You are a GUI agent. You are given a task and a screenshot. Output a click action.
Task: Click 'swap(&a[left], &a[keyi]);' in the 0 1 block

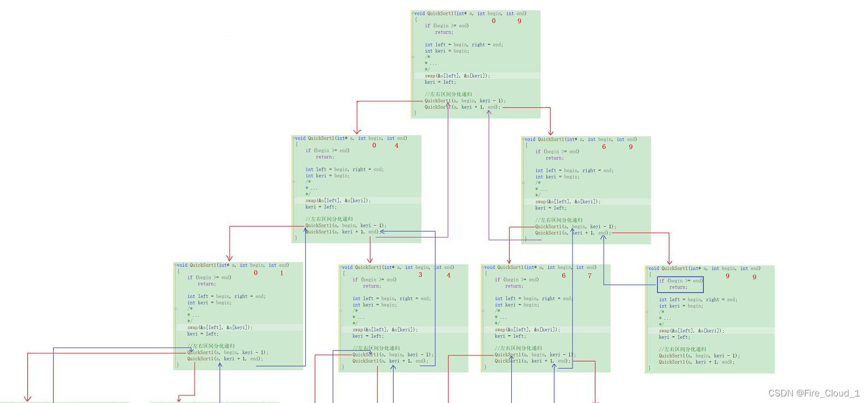click(x=219, y=328)
